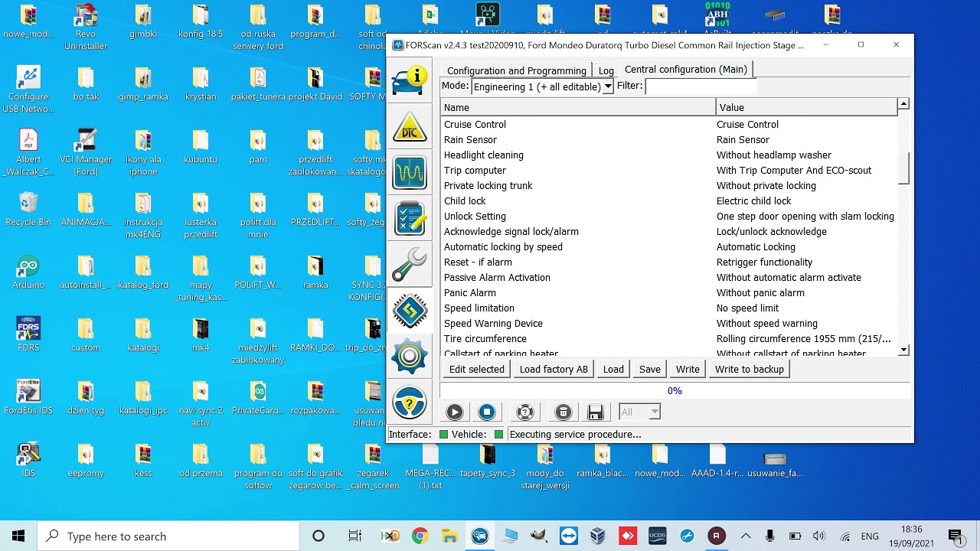Click the Value column header
Image resolution: width=980 pixels, height=551 pixels.
coord(807,107)
